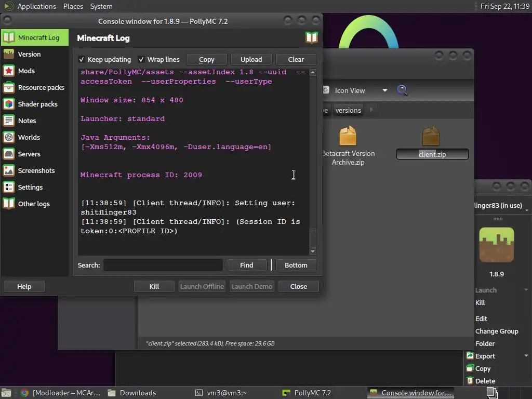Open the System menu
The image size is (532, 399).
(x=101, y=6)
